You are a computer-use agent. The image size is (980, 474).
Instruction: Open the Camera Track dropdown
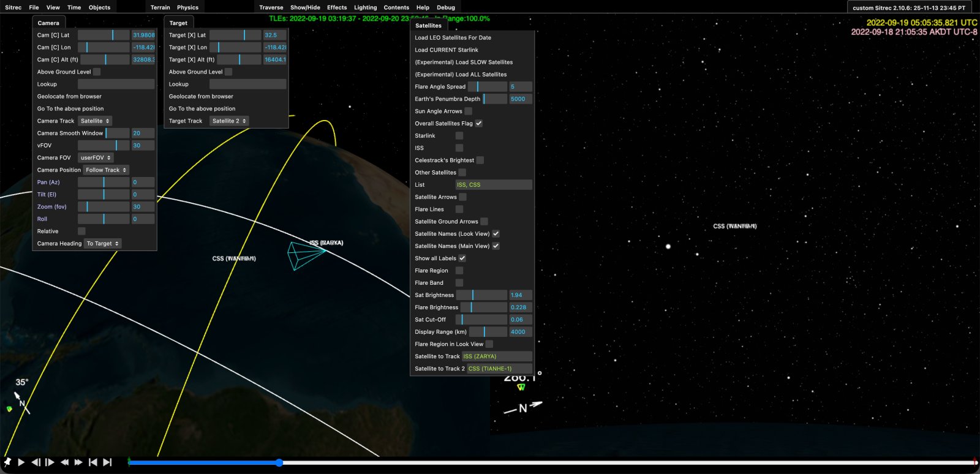point(95,121)
